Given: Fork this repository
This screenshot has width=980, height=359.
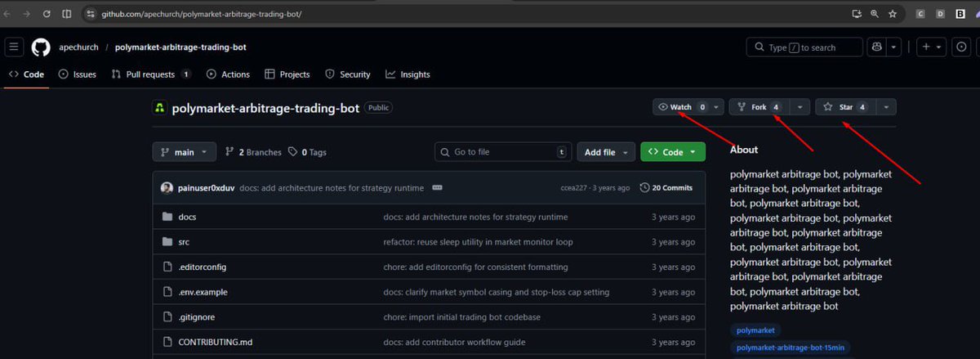Looking at the screenshot, I should pos(759,107).
